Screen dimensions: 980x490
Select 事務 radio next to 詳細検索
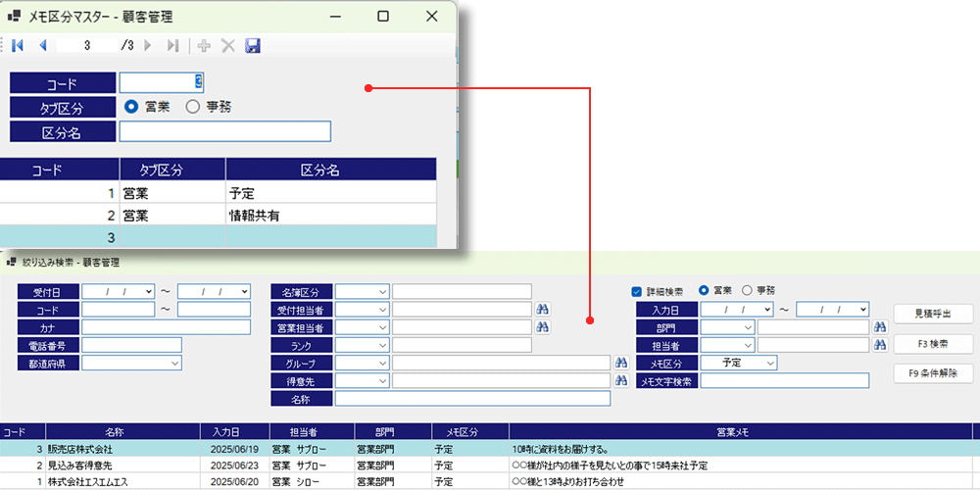[x=746, y=291]
